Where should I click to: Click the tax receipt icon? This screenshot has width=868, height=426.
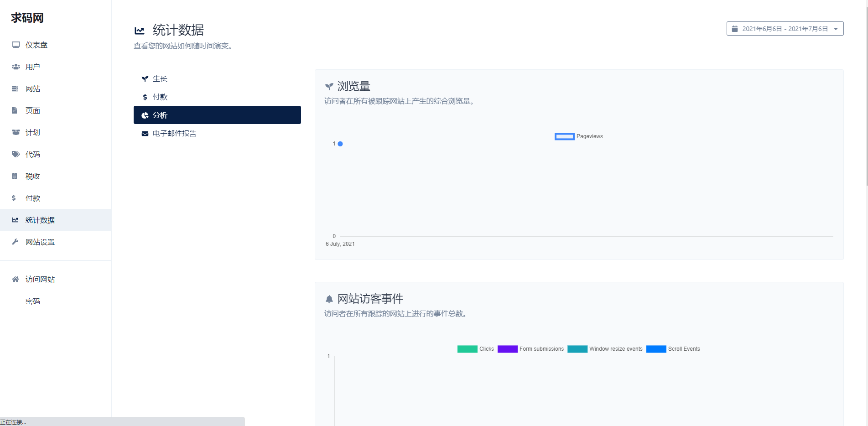point(15,176)
